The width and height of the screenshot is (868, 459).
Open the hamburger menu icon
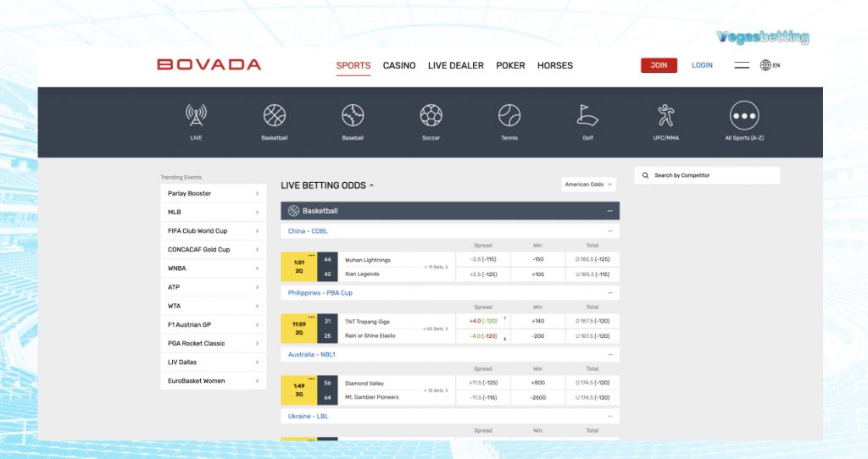[742, 65]
